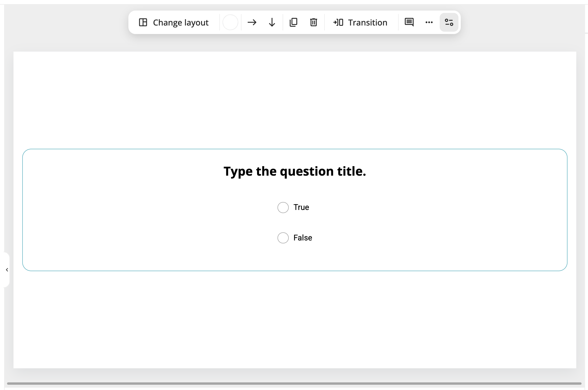Open the white background color swatch

click(230, 22)
